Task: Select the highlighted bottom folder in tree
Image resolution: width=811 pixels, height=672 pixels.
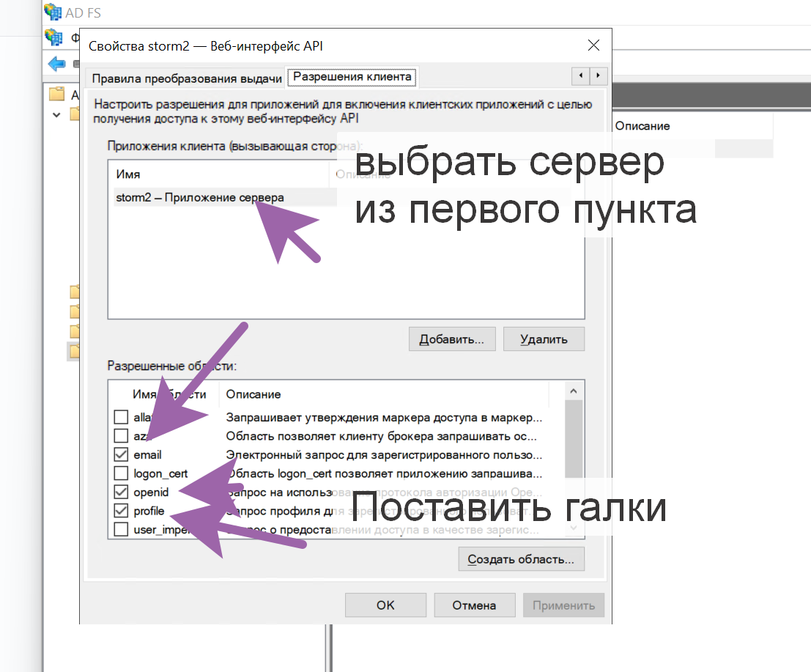Action: click(x=73, y=352)
